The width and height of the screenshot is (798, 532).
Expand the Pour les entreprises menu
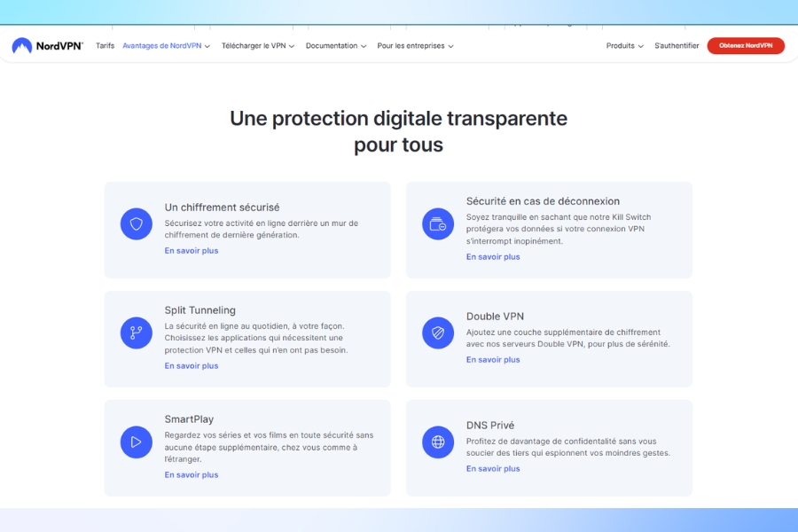415,46
